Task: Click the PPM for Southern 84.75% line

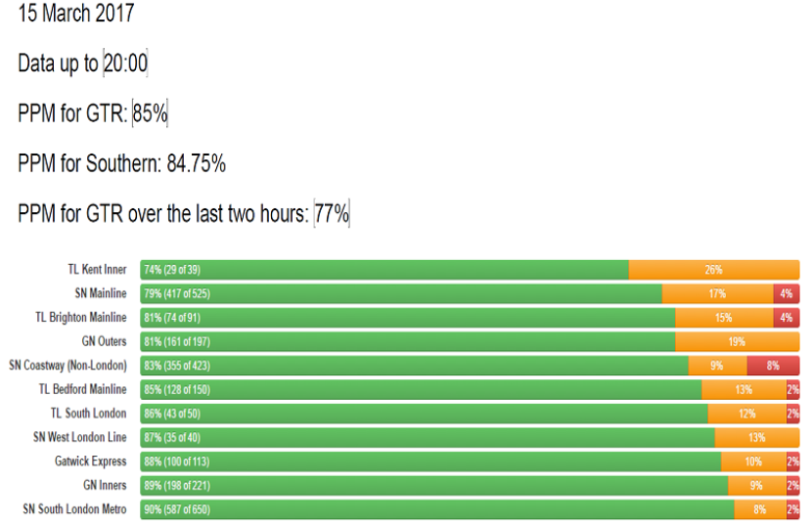Action: (x=121, y=163)
